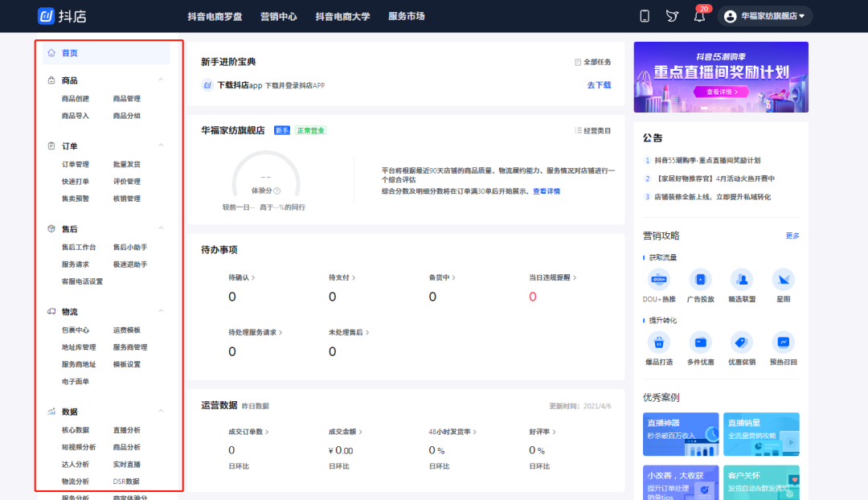Click 查看详情 link in store score text

pyautogui.click(x=547, y=191)
